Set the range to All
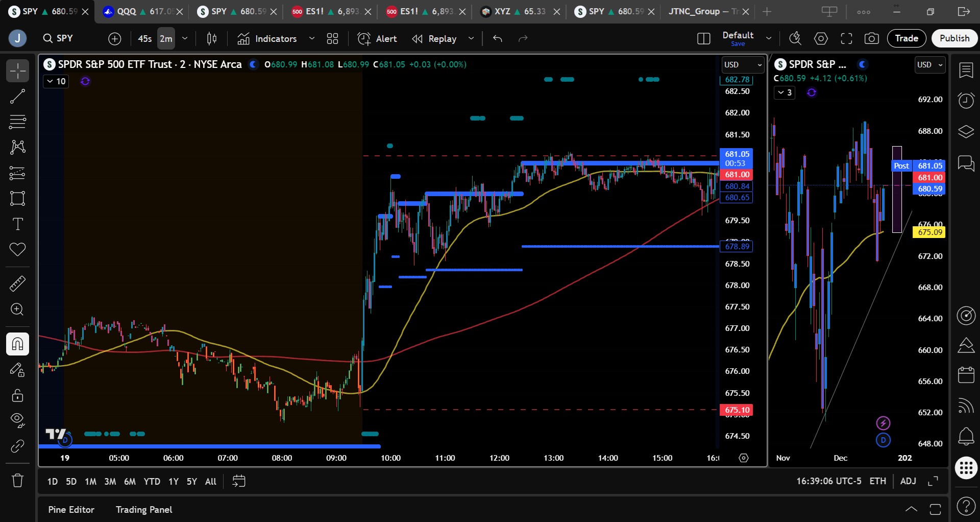Screen dimensions: 980x522 coord(210,481)
